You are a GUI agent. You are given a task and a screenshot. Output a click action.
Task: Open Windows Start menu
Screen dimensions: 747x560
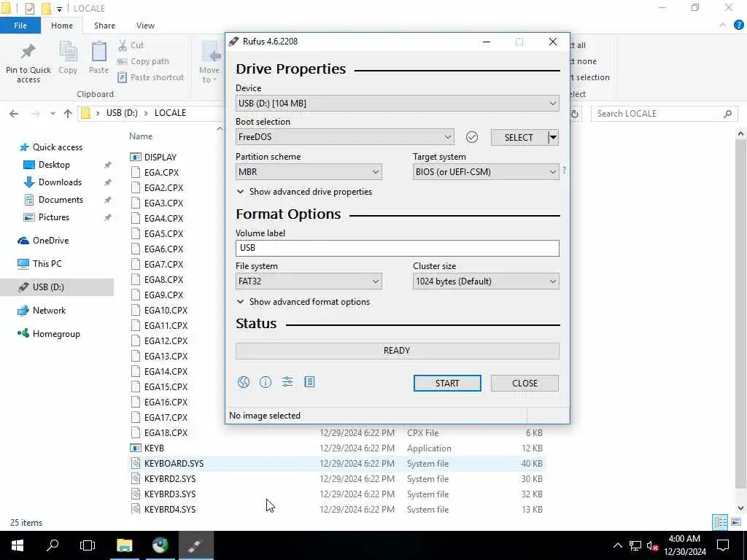tap(18, 545)
